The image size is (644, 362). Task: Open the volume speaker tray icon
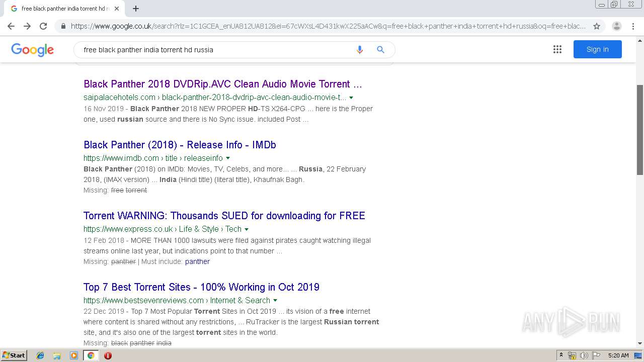point(584,355)
